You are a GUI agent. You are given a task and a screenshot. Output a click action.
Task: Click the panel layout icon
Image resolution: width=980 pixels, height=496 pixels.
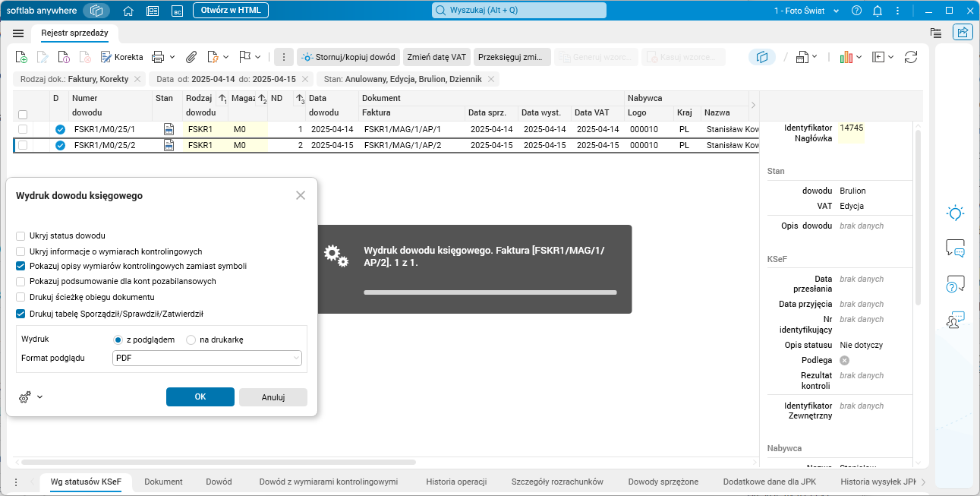tap(878, 57)
